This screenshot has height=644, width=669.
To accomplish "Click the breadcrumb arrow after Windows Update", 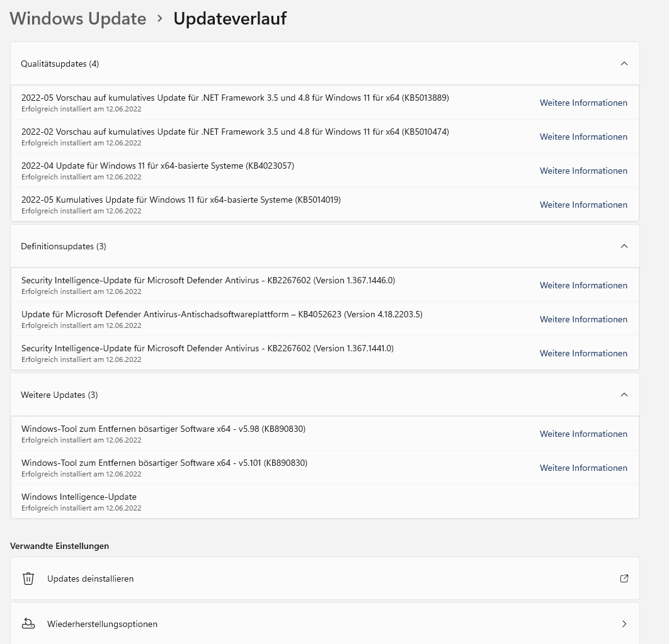I will click(x=160, y=18).
